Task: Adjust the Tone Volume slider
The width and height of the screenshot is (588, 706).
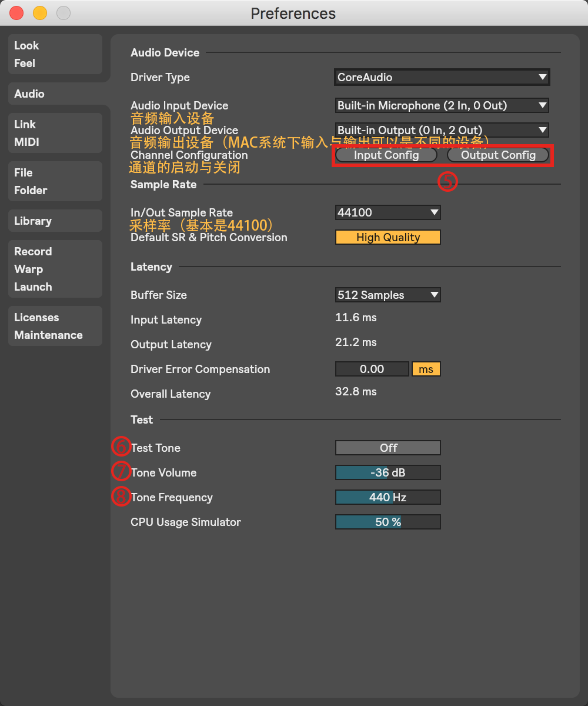Action: pos(387,472)
